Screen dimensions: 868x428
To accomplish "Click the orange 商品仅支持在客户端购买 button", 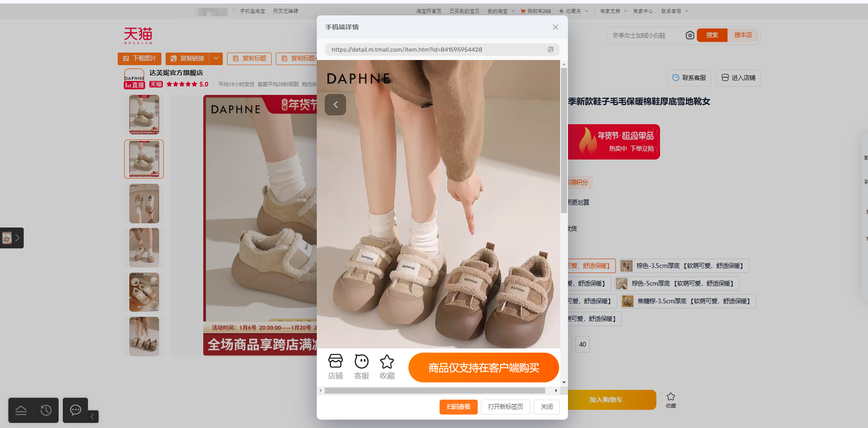I will [484, 368].
